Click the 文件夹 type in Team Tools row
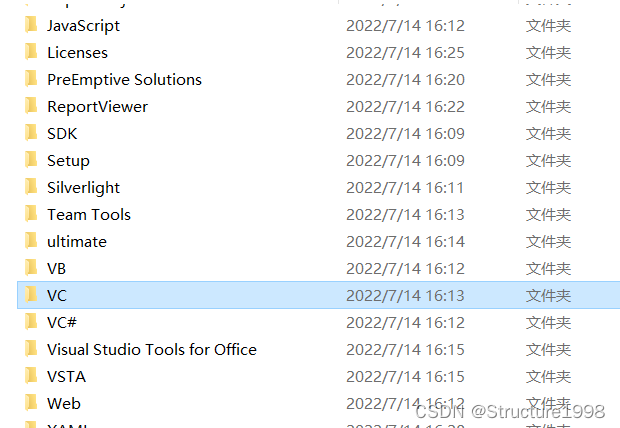Viewport: 620px width, 428px height. click(x=548, y=215)
